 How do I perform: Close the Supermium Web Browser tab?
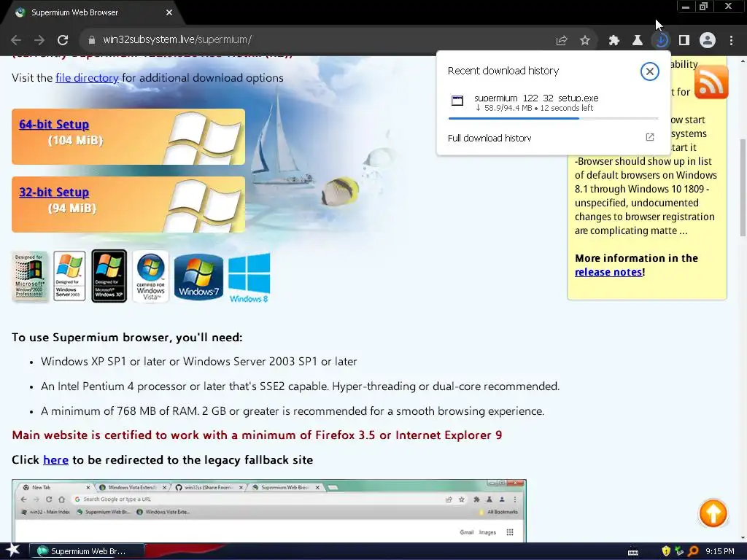169,12
